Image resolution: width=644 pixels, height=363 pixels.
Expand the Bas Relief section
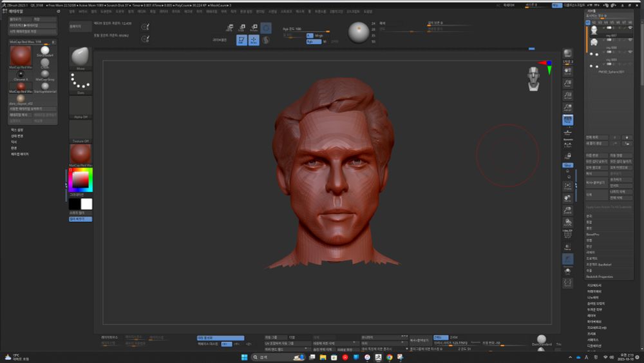599,264
